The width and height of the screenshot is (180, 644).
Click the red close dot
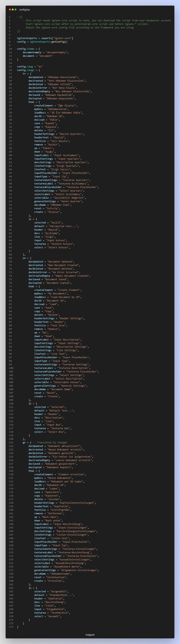tap(10, 10)
